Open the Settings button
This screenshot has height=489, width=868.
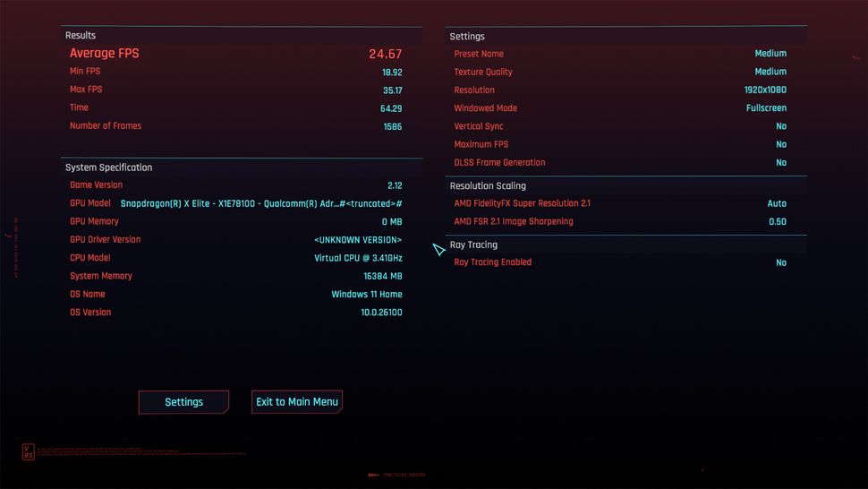[183, 402]
